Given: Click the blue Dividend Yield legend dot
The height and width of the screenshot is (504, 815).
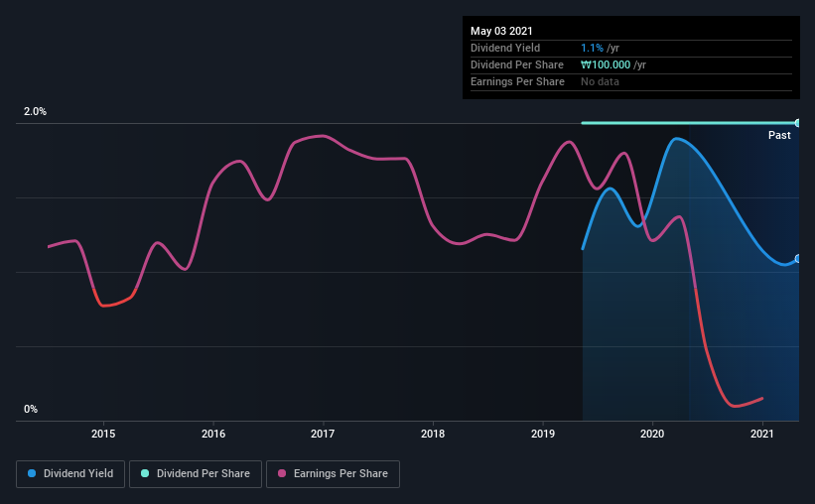Looking at the screenshot, I should click(32, 473).
